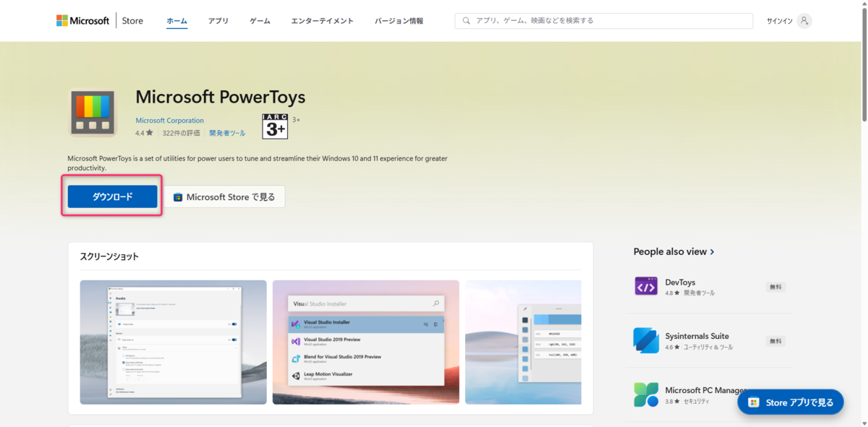Click the DevToys app icon
Viewport: 868px width, 427px height.
click(x=646, y=287)
